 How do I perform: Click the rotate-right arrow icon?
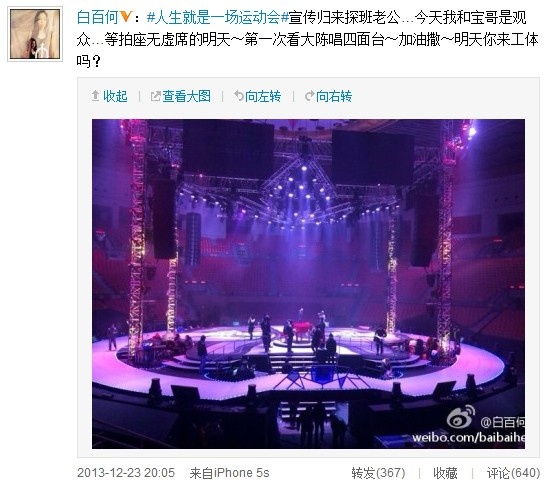[x=310, y=96]
